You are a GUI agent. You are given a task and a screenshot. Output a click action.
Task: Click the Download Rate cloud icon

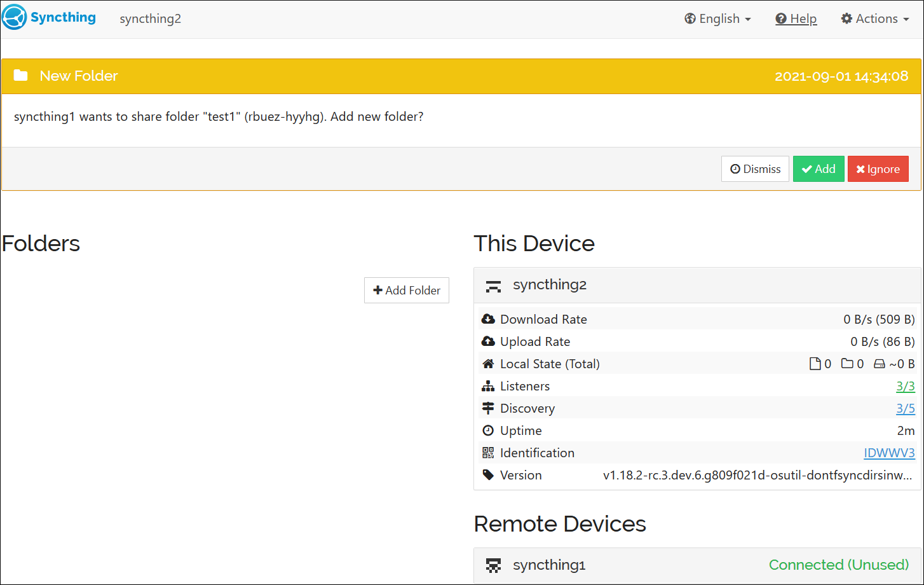(488, 319)
